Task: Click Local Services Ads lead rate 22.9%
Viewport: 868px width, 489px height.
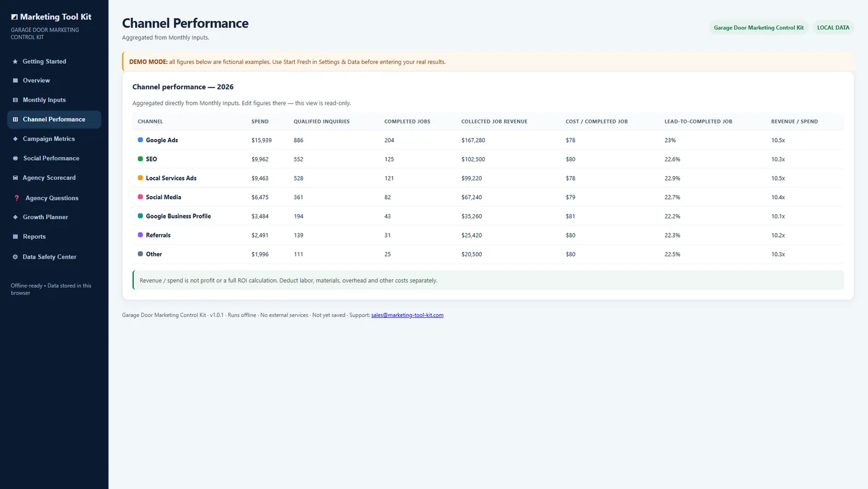Action: (x=673, y=178)
